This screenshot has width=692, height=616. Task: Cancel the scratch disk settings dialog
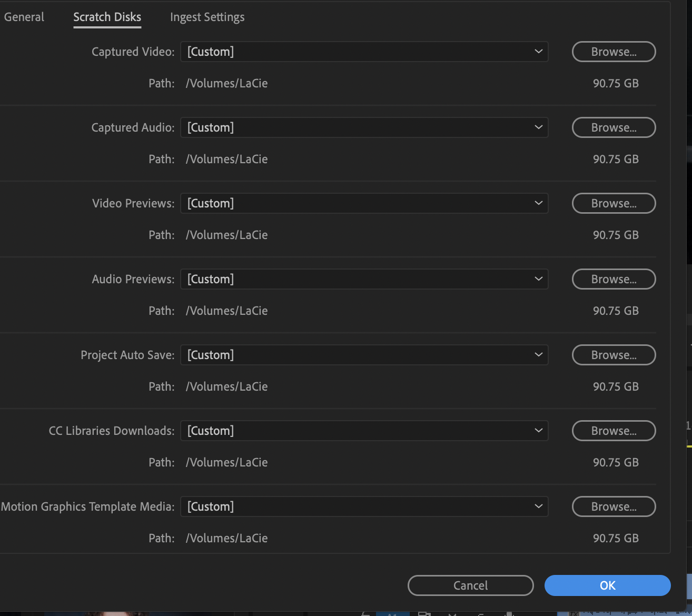click(x=470, y=585)
